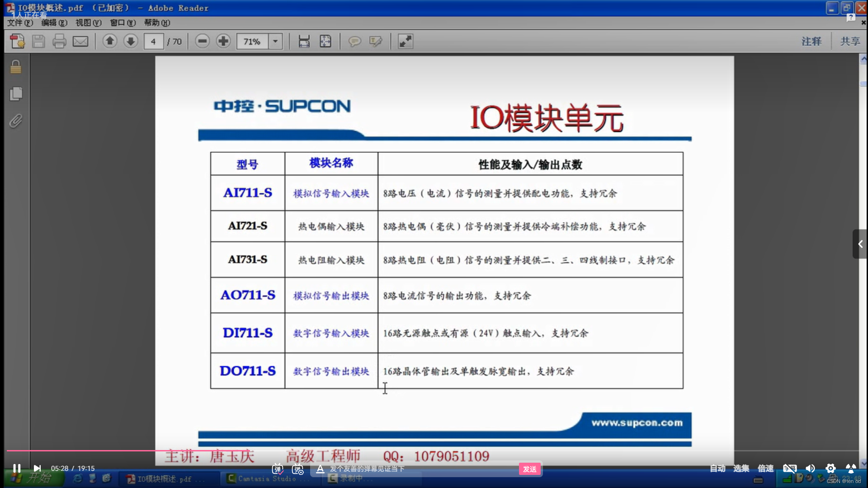868x488 pixels.
Task: Open page thumbnails side panel
Action: (x=16, y=94)
